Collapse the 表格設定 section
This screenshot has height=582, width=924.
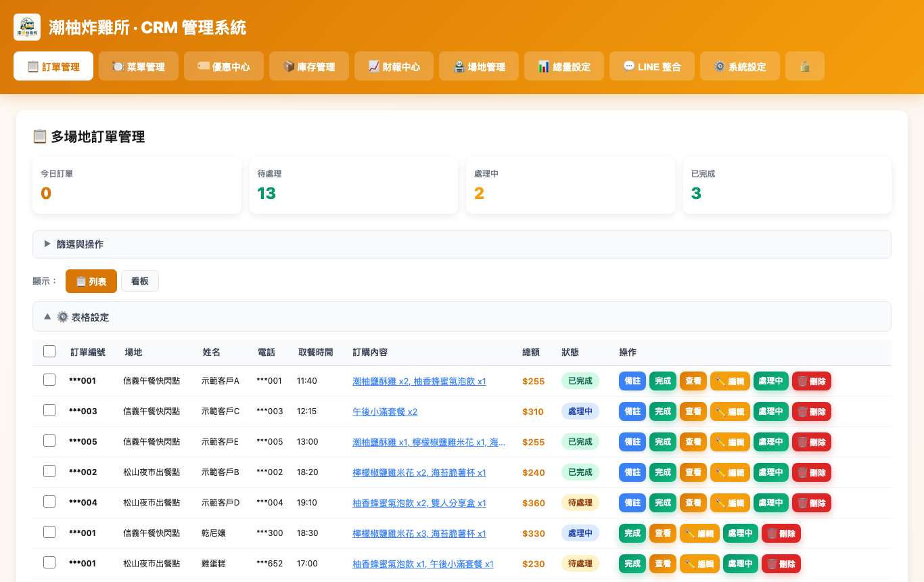click(x=462, y=317)
